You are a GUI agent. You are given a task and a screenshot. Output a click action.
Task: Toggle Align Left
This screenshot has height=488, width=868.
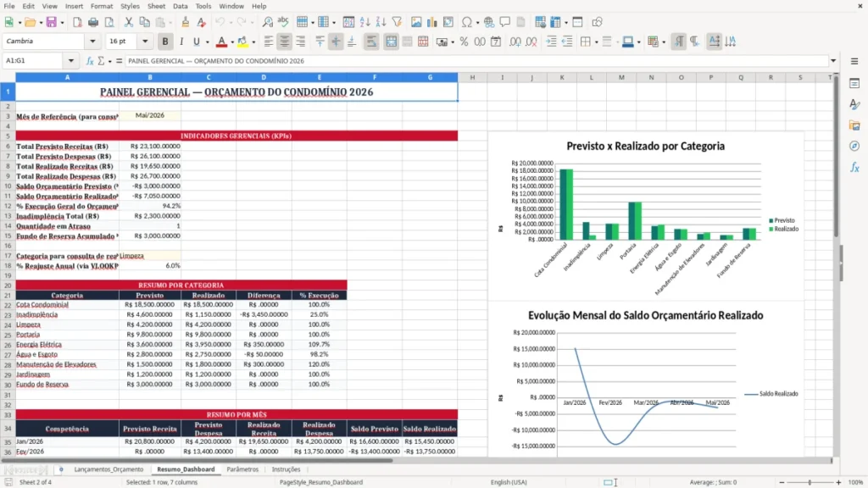[x=269, y=42]
